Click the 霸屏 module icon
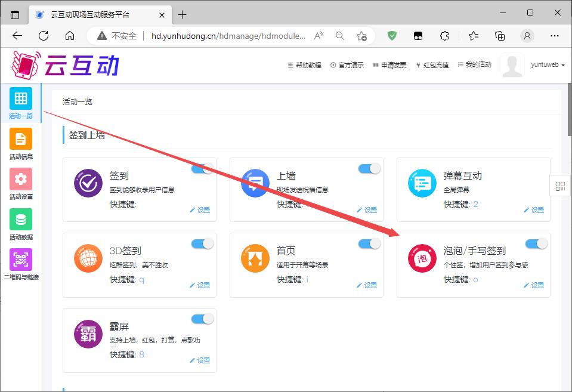This screenshot has height=392, width=572. [88, 334]
